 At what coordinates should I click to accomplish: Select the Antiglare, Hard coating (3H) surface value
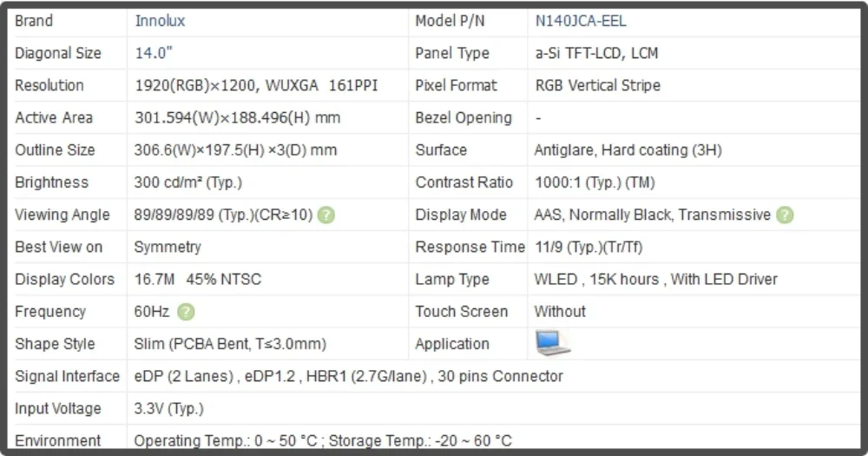(628, 150)
